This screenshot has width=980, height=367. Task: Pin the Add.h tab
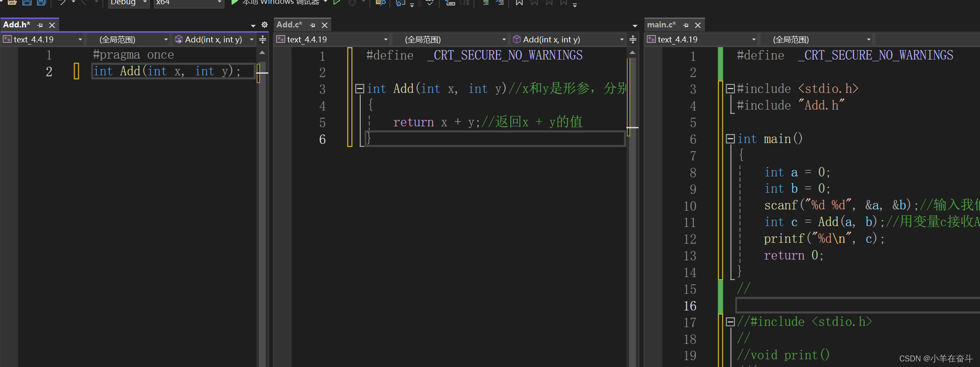(40, 25)
